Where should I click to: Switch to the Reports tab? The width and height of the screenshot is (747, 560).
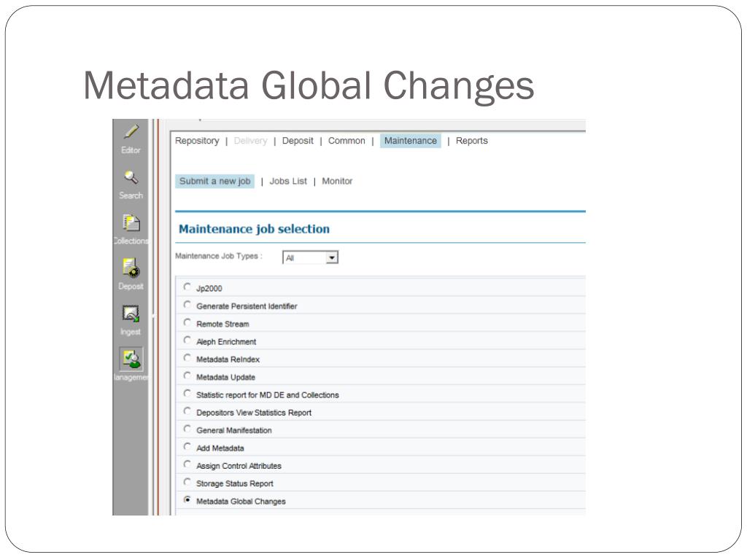pos(472,141)
